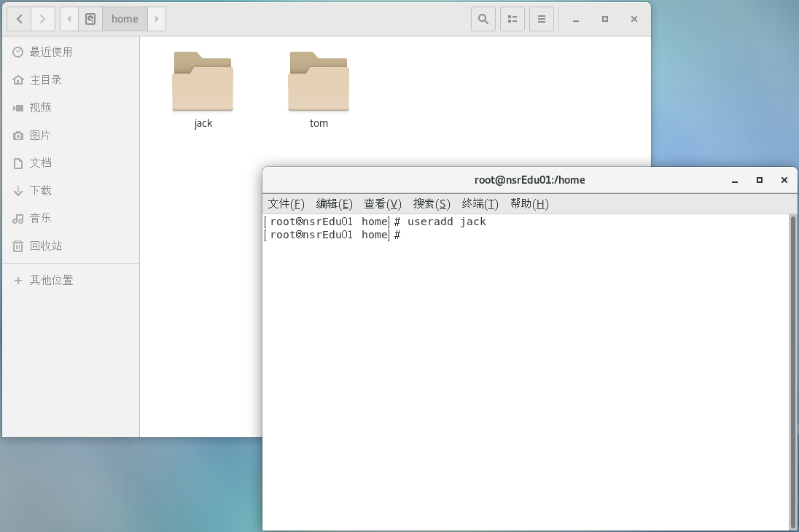
Task: Open Trash (回收站) in sidebar
Action: [x=71, y=246]
